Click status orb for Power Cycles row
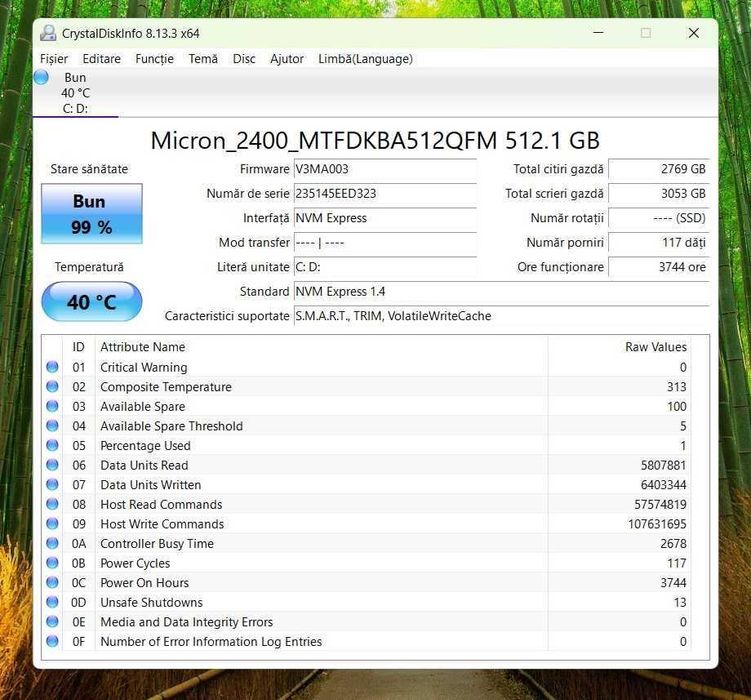This screenshot has height=700, width=751. 52,563
